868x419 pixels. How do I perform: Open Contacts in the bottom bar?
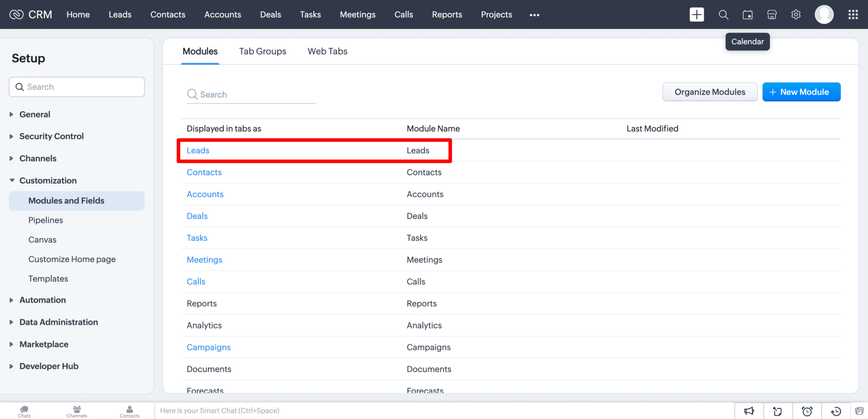point(130,412)
